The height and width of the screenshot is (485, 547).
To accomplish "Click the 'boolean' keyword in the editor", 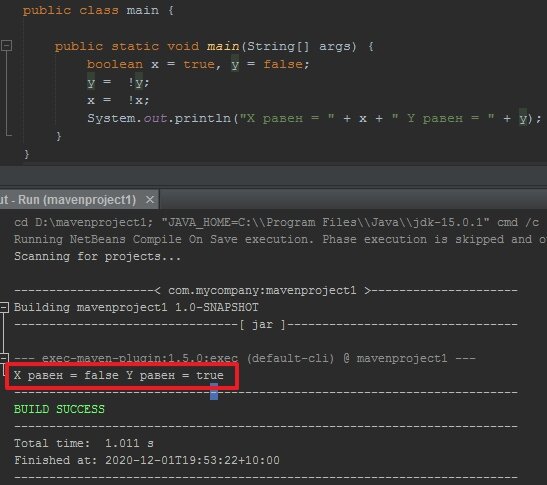I will click(x=115, y=64).
